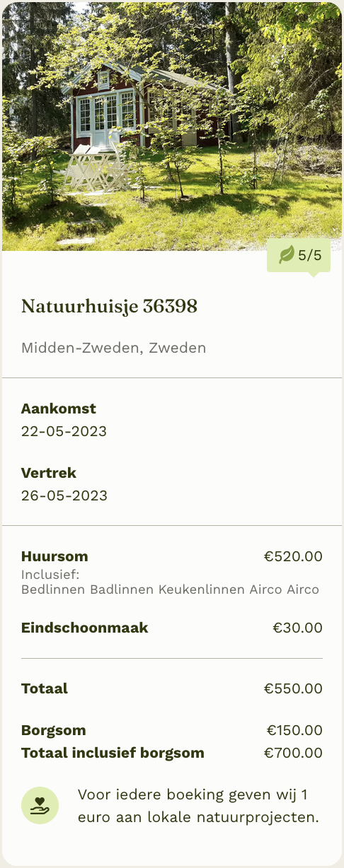Select departure date 26-05-2023
344x868 pixels.
point(64,495)
